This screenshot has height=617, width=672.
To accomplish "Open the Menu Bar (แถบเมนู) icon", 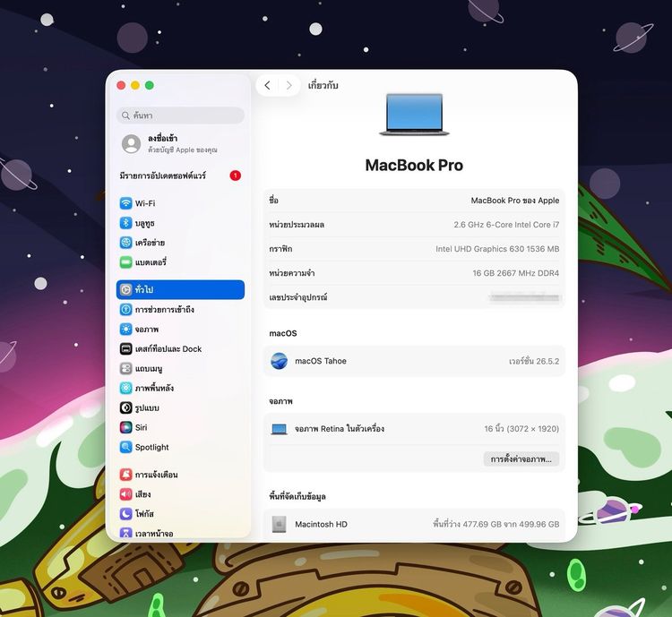I will tap(125, 368).
